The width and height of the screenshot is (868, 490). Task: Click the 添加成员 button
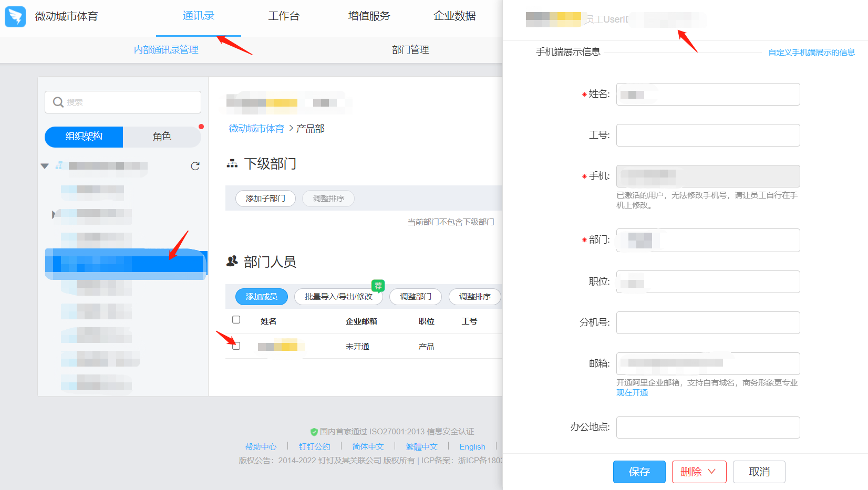261,297
